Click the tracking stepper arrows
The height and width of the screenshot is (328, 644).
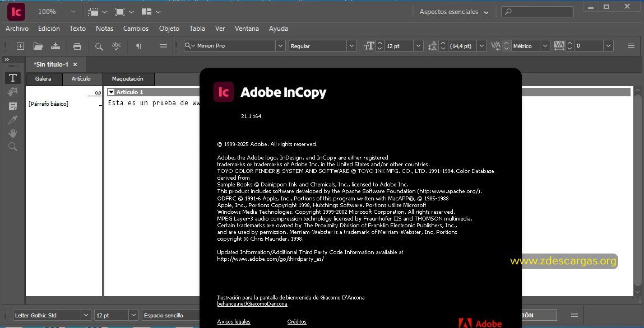569,46
